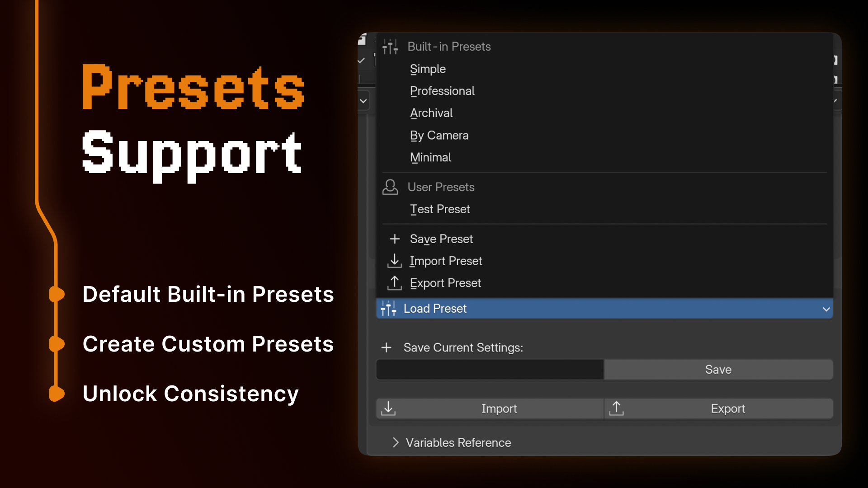Select the Simple built-in preset
The height and width of the screenshot is (488, 868).
pos(428,69)
